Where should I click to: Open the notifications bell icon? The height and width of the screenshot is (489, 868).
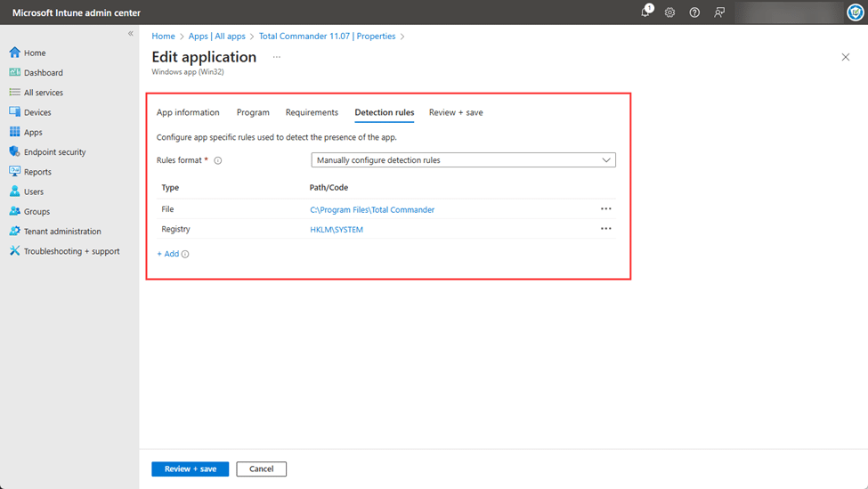pyautogui.click(x=645, y=12)
